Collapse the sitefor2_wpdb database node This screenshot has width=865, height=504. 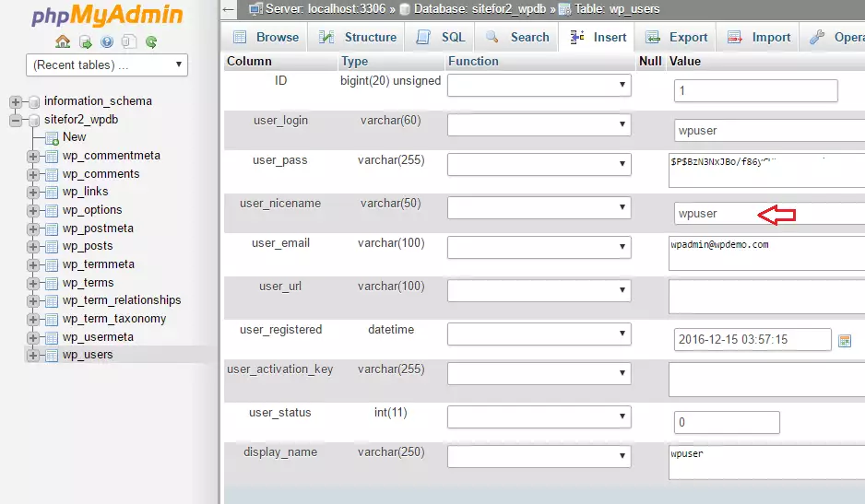pyautogui.click(x=16, y=120)
